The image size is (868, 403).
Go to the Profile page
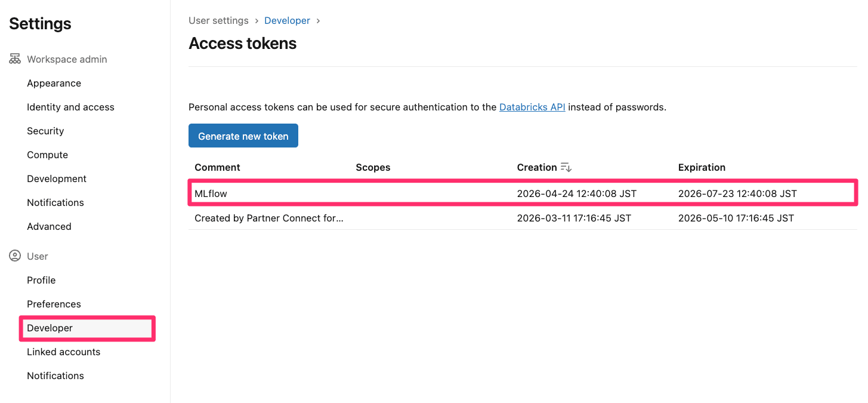pos(41,280)
